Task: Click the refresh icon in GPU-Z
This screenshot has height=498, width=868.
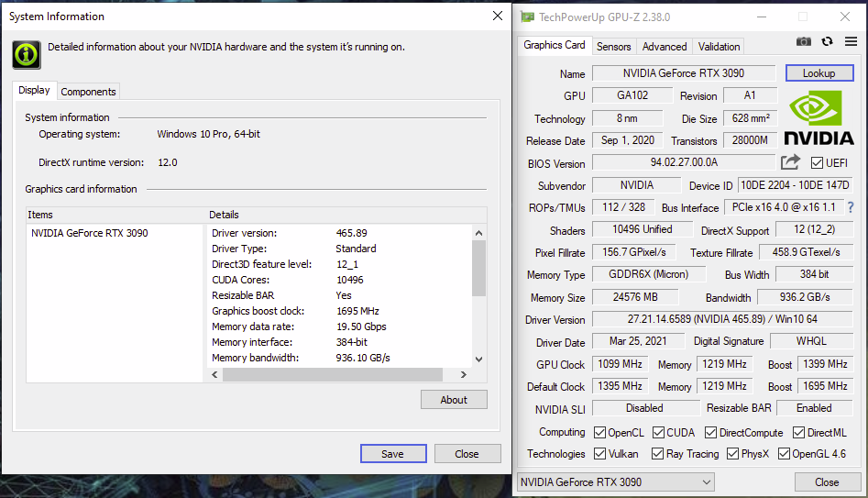Action: (x=827, y=41)
